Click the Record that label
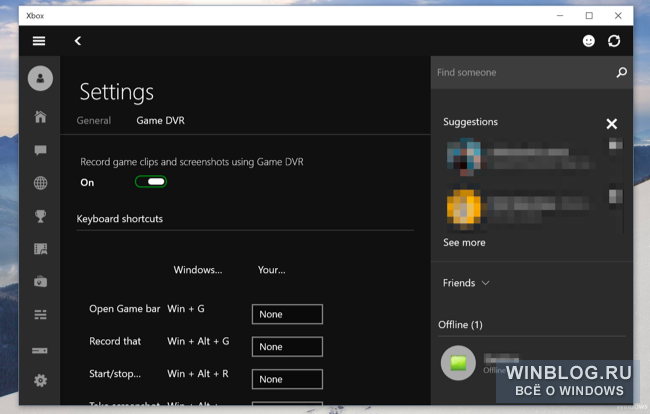The image size is (650, 414). point(115,341)
